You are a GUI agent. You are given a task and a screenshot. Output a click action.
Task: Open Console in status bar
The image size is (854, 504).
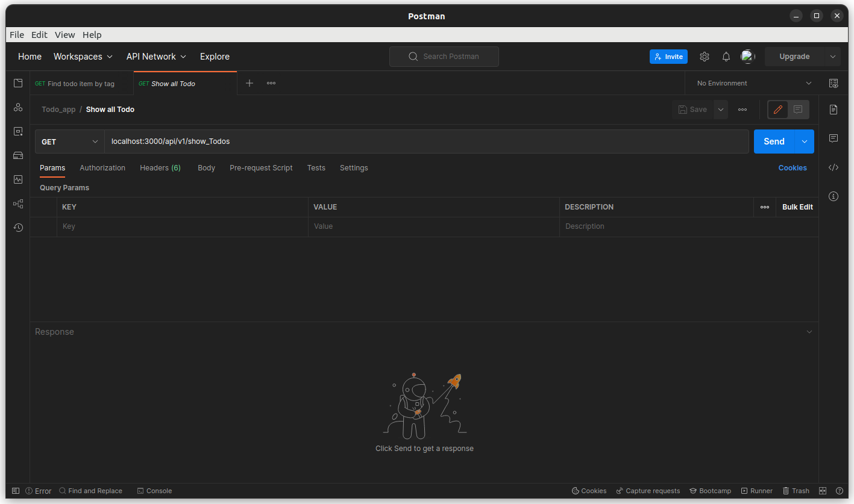(154, 491)
